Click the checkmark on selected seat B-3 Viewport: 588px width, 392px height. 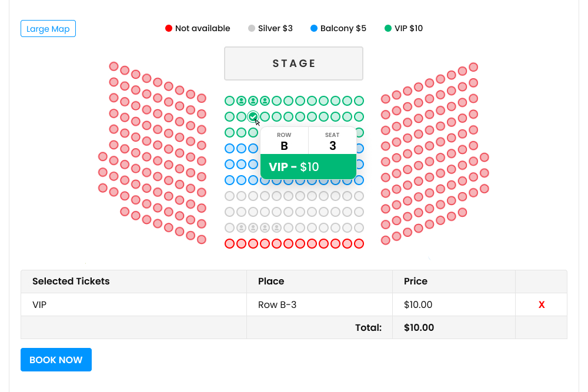[253, 116]
